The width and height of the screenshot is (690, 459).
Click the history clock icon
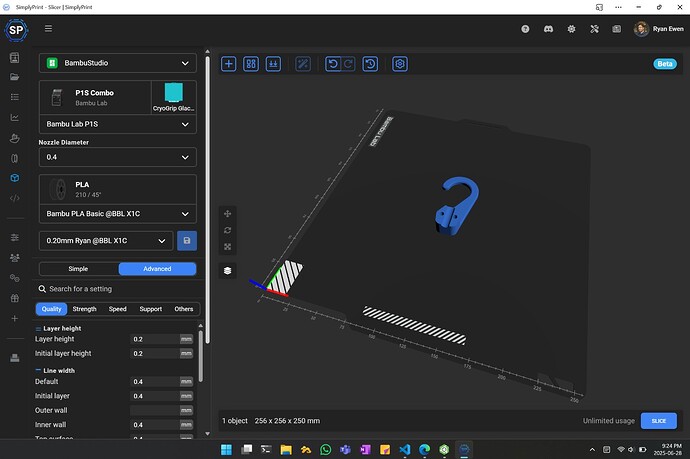(370, 64)
